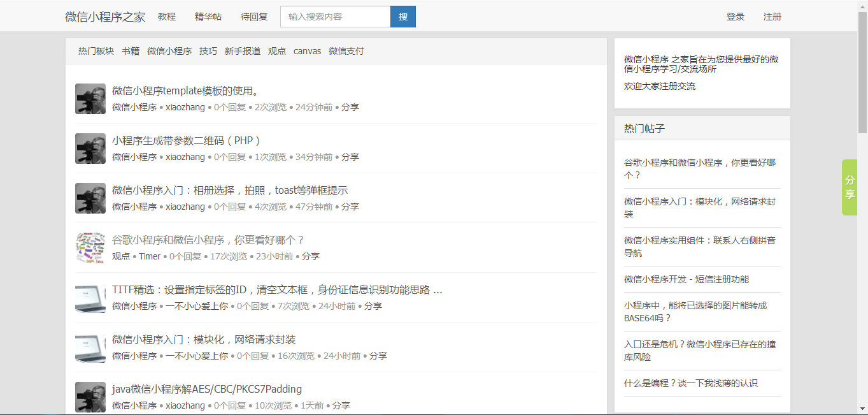Image resolution: width=868 pixels, height=415 pixels.
Task: Open hot post 什么是编程？谈一下我浅薄的认识
Action: point(691,383)
